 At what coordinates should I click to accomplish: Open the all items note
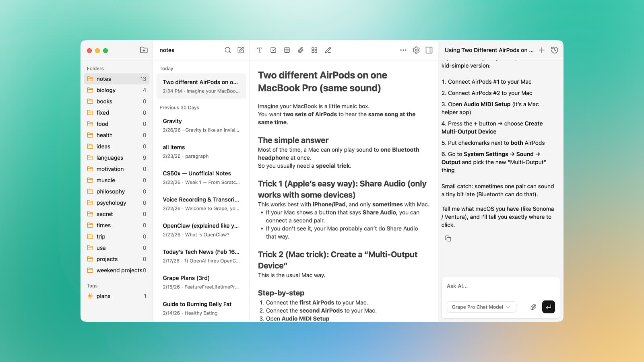coord(201,151)
